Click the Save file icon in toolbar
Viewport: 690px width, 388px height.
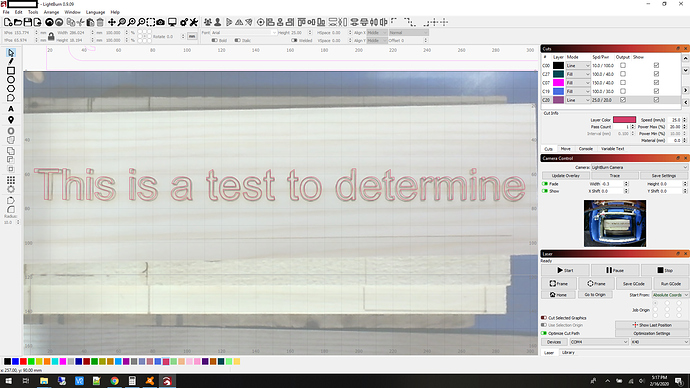click(28, 22)
